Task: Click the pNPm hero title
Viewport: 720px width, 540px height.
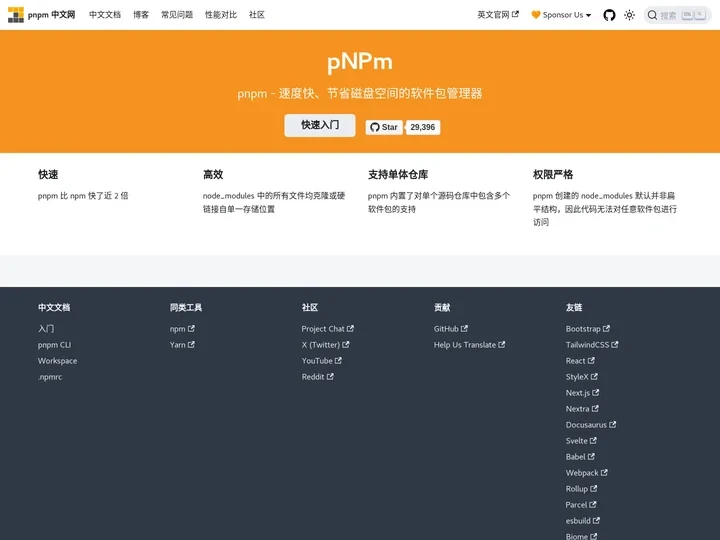Action: pyautogui.click(x=360, y=62)
